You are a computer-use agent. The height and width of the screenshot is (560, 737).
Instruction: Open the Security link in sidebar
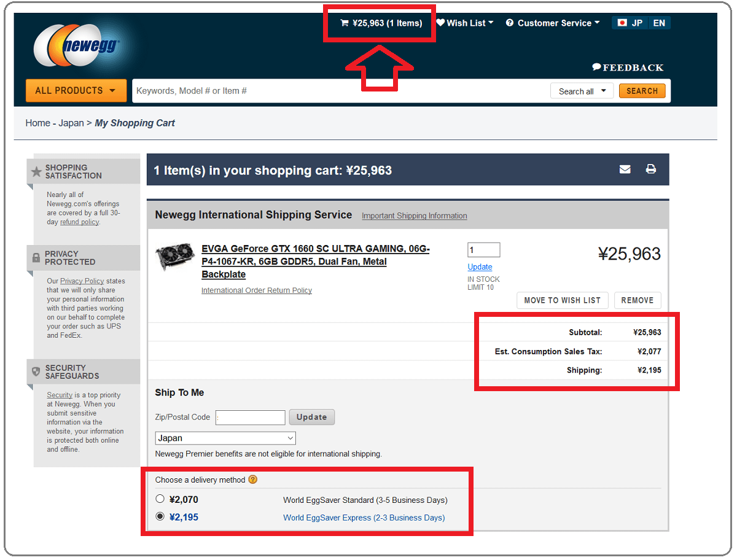(60, 395)
